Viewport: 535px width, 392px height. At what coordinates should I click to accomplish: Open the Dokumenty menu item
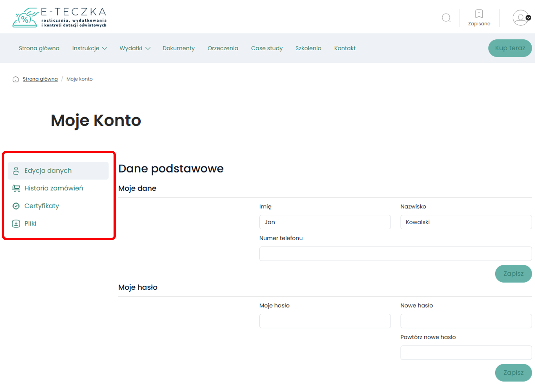178,48
